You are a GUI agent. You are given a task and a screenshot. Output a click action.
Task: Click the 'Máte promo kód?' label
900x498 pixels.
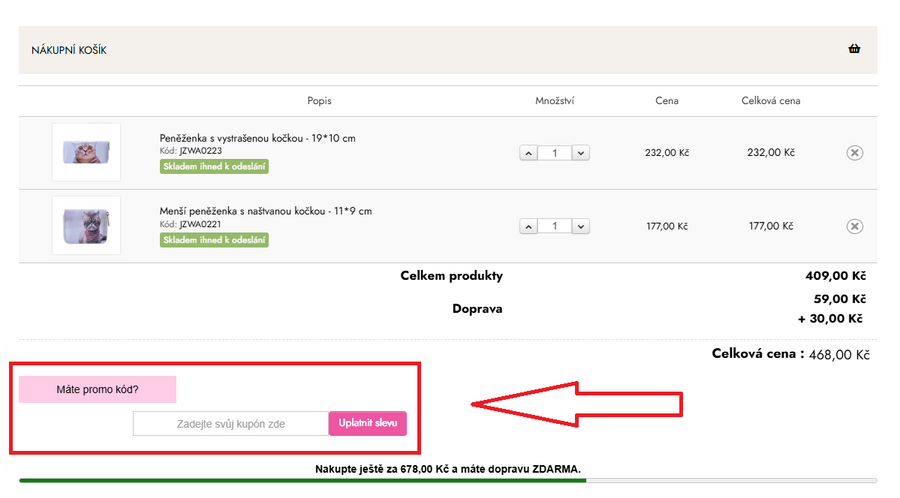click(x=97, y=390)
